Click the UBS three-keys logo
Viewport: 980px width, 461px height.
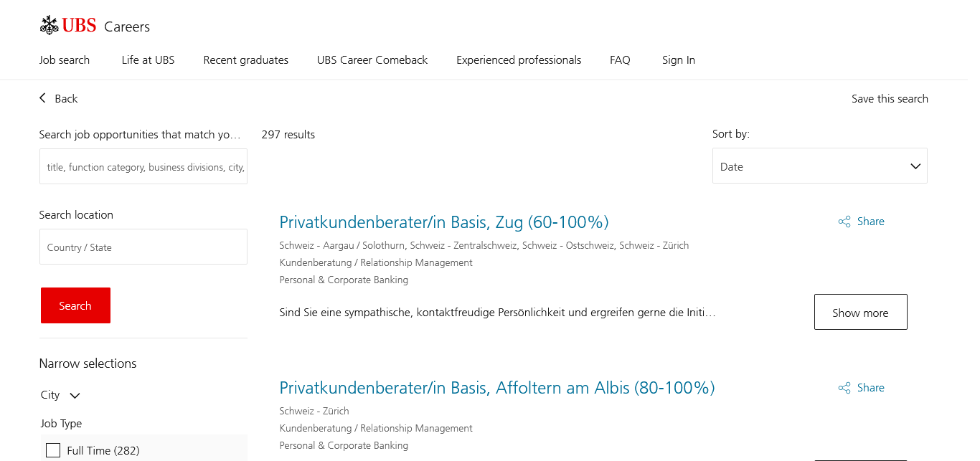click(50, 26)
